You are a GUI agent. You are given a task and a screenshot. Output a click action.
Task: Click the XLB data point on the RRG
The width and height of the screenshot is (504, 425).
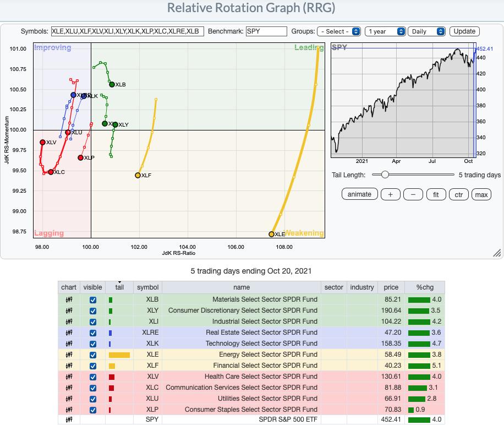pos(112,85)
